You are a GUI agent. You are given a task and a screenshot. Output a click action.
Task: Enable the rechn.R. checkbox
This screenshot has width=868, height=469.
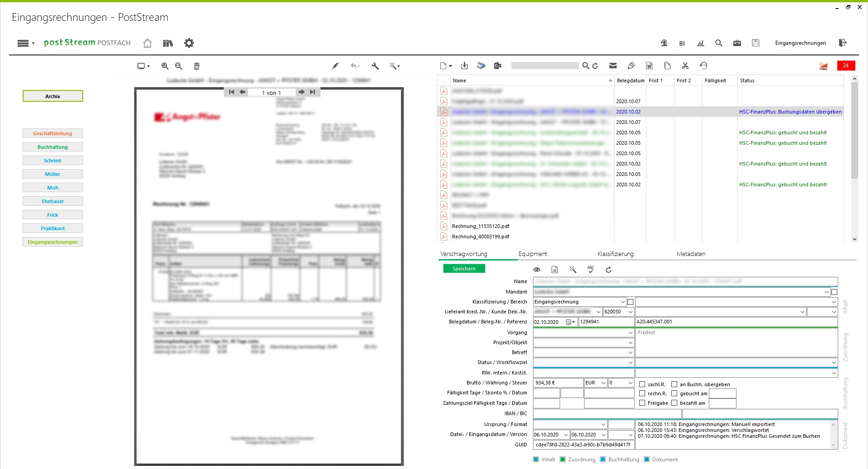point(642,393)
